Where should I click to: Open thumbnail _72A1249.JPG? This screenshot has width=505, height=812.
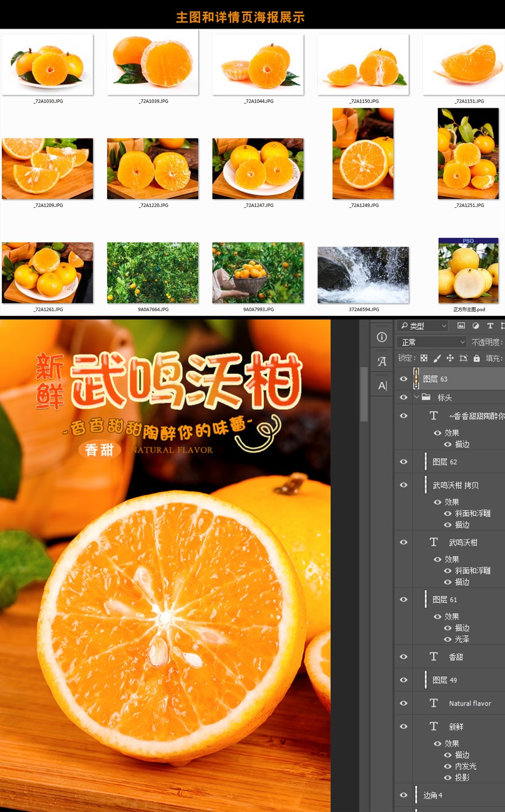363,153
